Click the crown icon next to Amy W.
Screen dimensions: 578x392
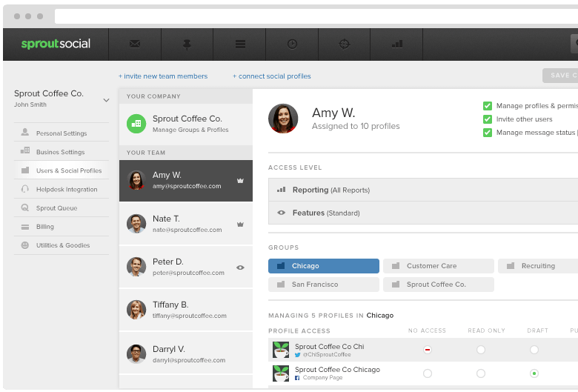click(x=240, y=181)
